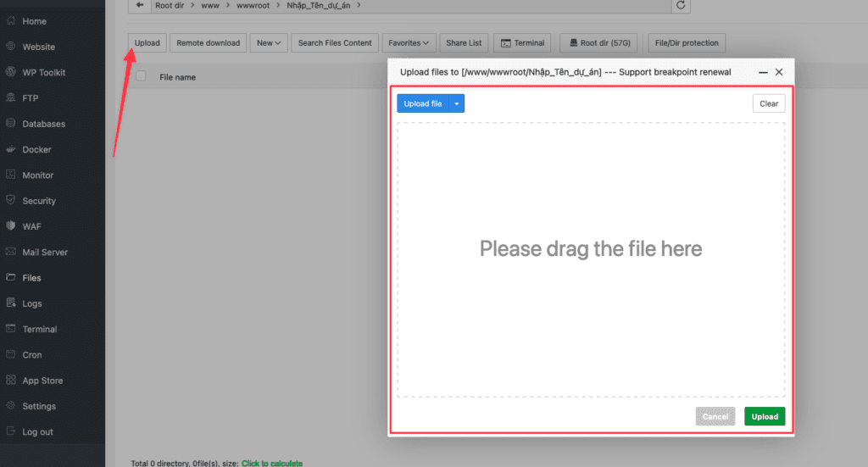Click the Mail Server envelope icon
The width and height of the screenshot is (868, 467).
tap(10, 252)
